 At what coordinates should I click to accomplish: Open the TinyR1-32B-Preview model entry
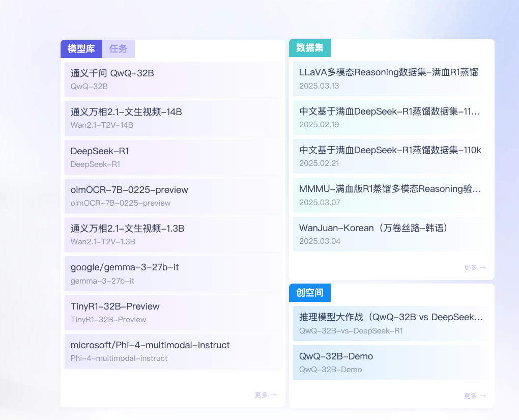click(172, 312)
